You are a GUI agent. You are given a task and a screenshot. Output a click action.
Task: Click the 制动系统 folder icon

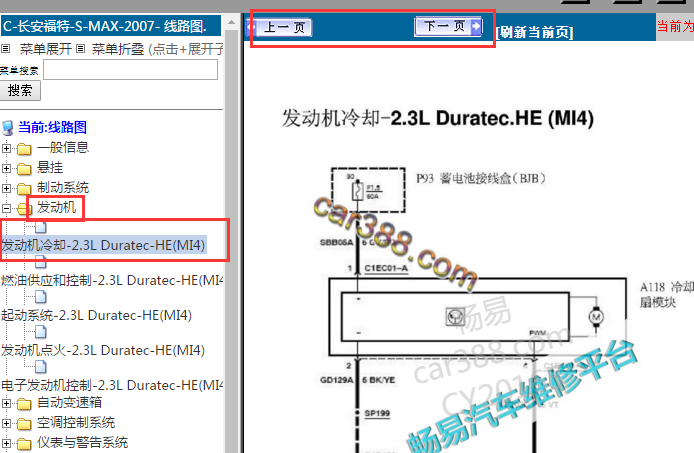click(24, 189)
